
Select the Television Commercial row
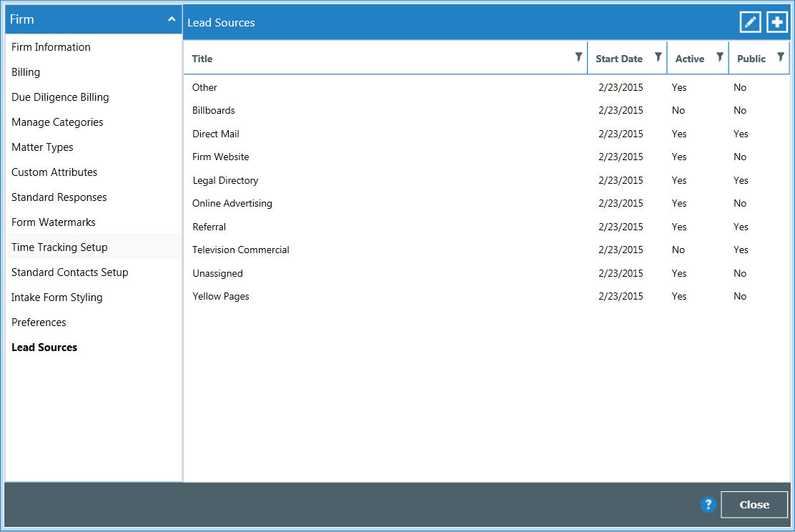241,250
